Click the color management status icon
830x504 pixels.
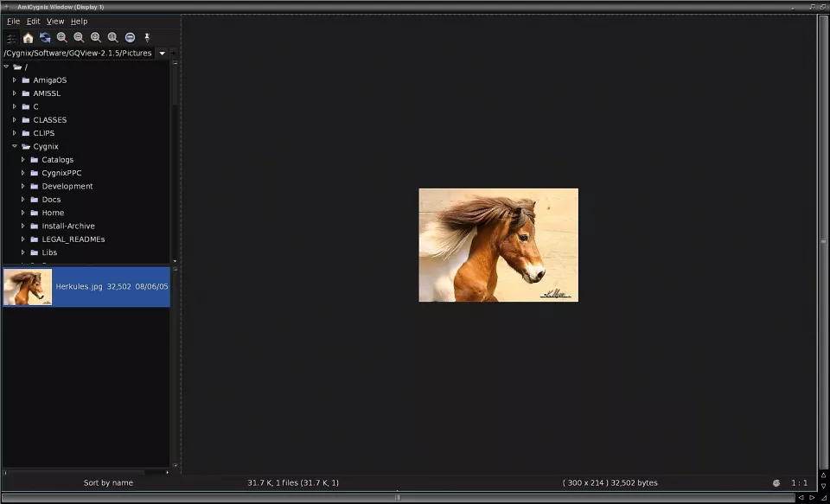(x=776, y=483)
